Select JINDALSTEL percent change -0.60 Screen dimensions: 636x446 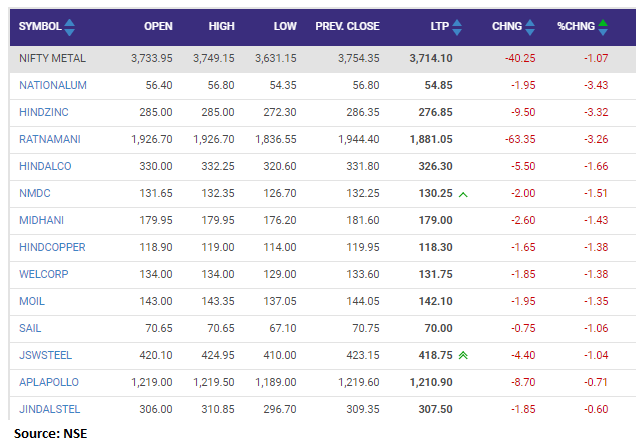(596, 409)
